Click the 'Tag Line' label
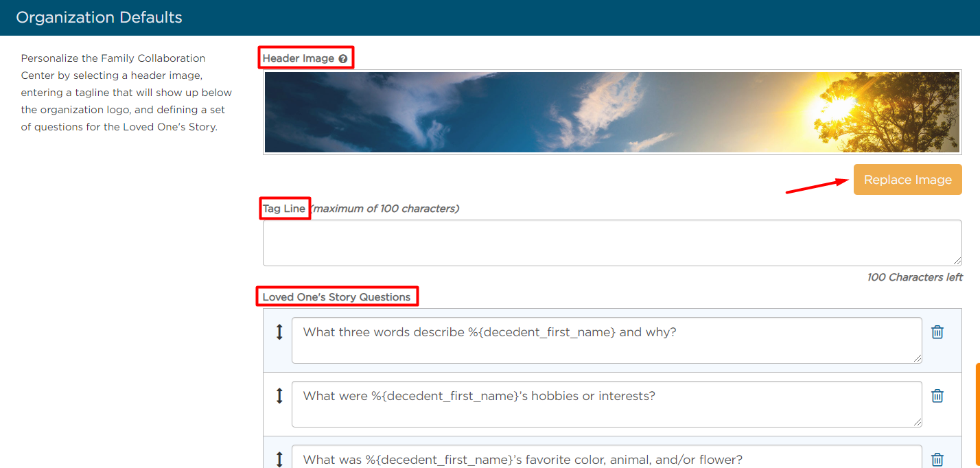 click(284, 209)
